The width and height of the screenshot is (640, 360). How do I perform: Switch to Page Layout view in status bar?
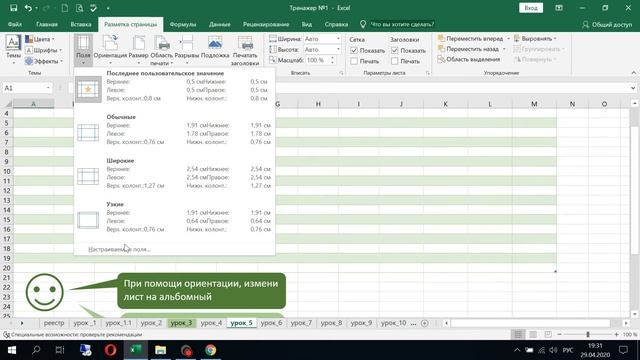[x=533, y=335]
